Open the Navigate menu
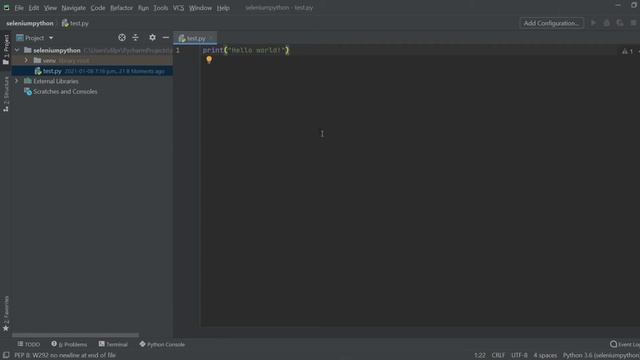The width and height of the screenshot is (640, 360). tap(73, 8)
